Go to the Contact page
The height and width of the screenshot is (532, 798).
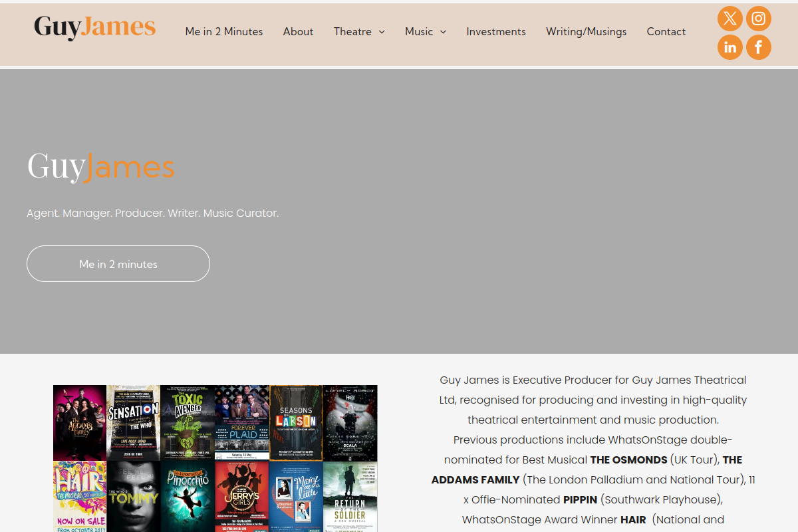(666, 31)
